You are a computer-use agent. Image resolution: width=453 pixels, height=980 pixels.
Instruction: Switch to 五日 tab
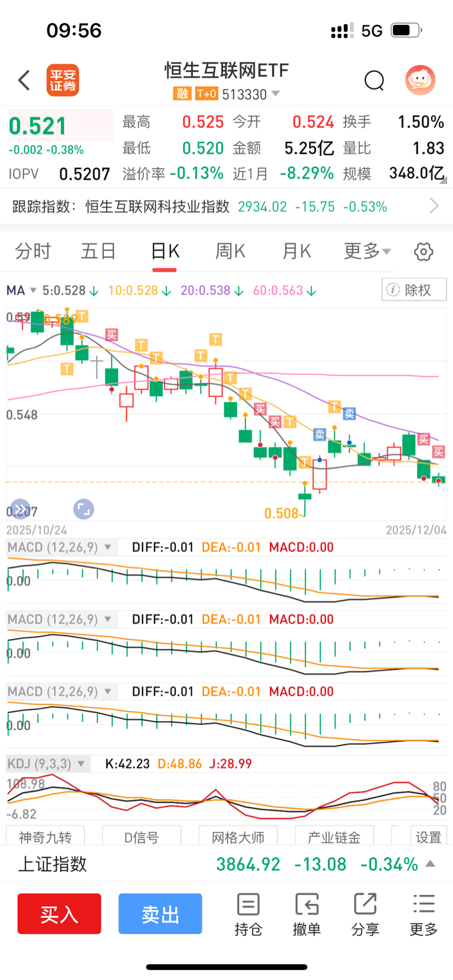click(x=99, y=252)
